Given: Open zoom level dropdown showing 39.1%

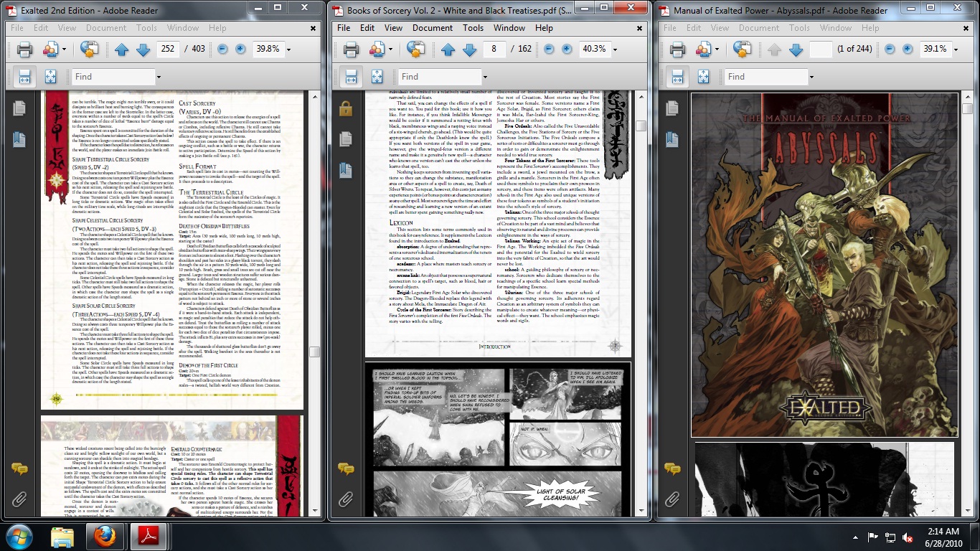Looking at the screenshot, I should [x=955, y=50].
